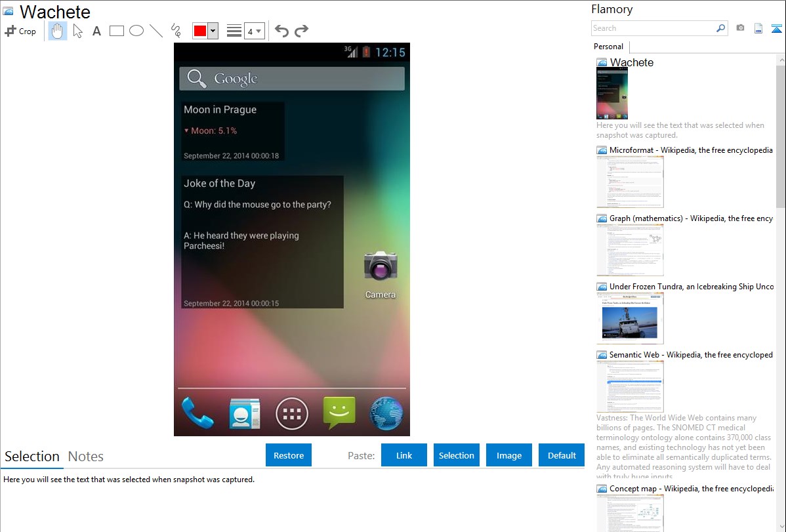Pick the rectangle drawing tool
This screenshot has height=532, width=786.
(116, 31)
